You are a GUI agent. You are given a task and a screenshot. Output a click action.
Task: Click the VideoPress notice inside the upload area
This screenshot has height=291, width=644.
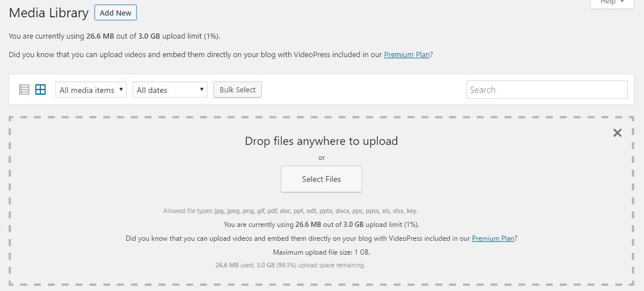[321, 238]
